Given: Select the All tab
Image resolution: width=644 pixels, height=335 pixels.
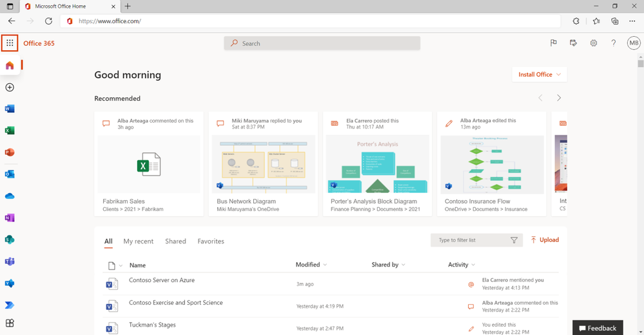Looking at the screenshot, I should [x=108, y=241].
